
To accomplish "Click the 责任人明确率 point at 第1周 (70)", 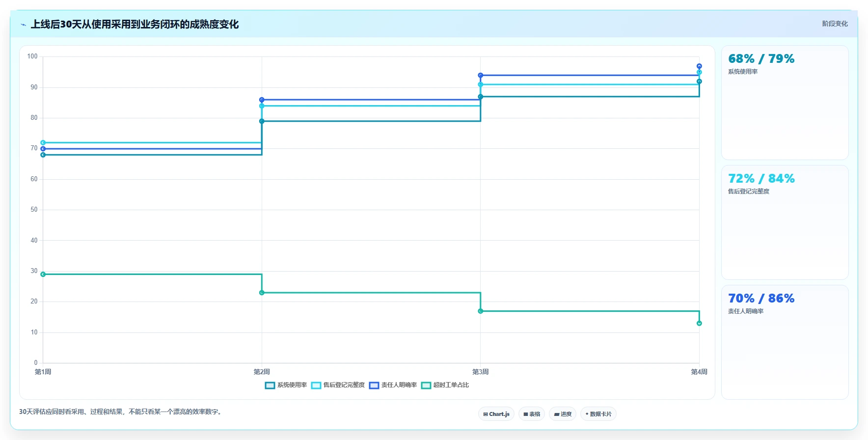I will [43, 149].
